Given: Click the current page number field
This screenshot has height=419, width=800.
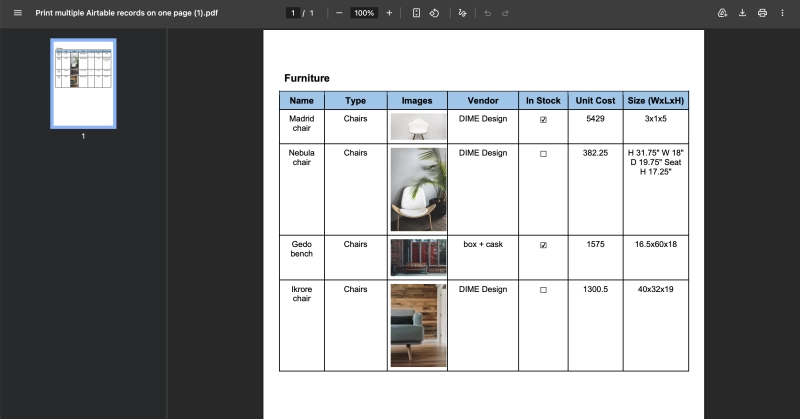Looking at the screenshot, I should click(293, 13).
